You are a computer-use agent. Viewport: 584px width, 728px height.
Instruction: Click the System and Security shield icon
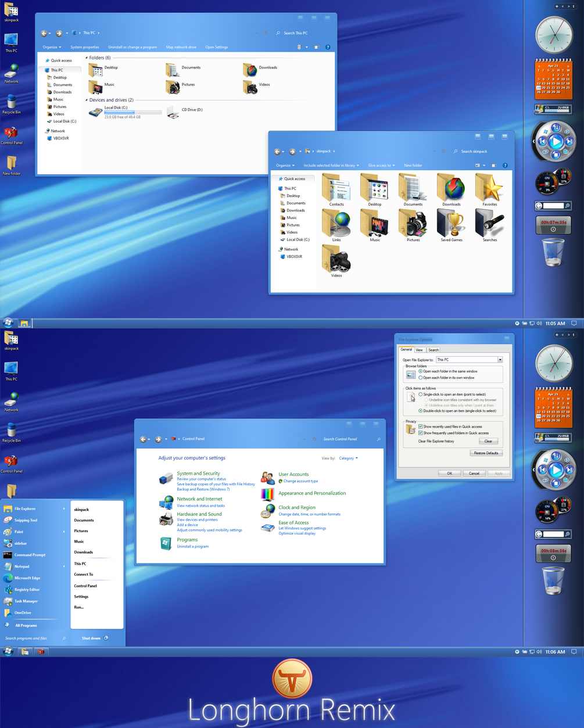coord(166,479)
